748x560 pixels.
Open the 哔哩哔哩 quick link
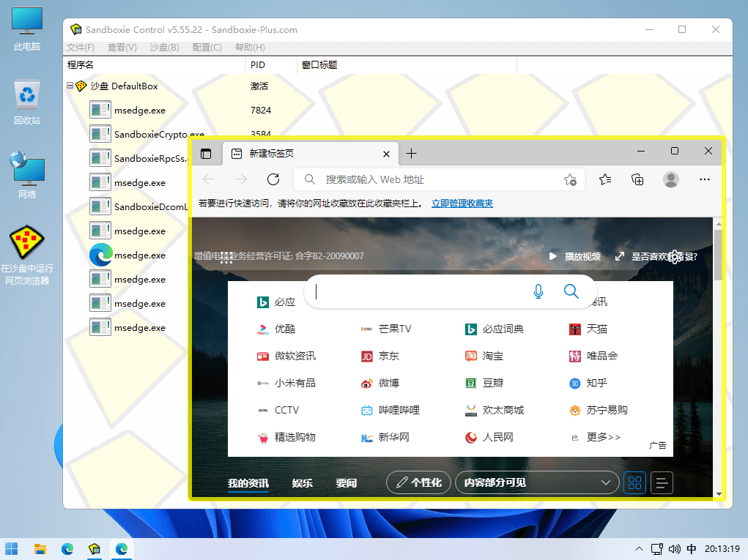coord(390,411)
